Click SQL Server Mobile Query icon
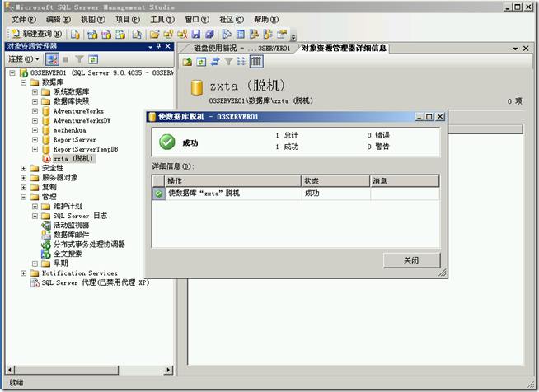Viewport: 539px width, 392px height. pos(137,34)
